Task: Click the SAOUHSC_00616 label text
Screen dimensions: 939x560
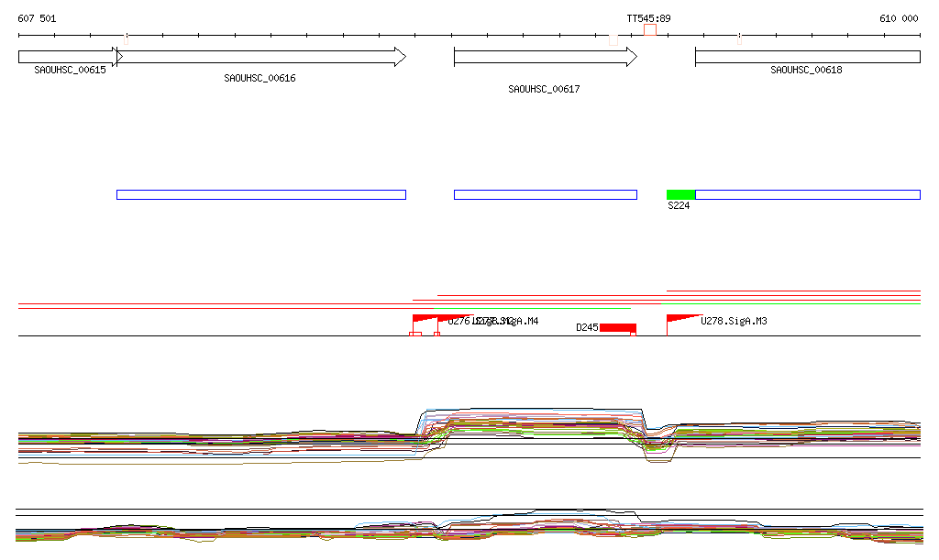Action: [260, 78]
